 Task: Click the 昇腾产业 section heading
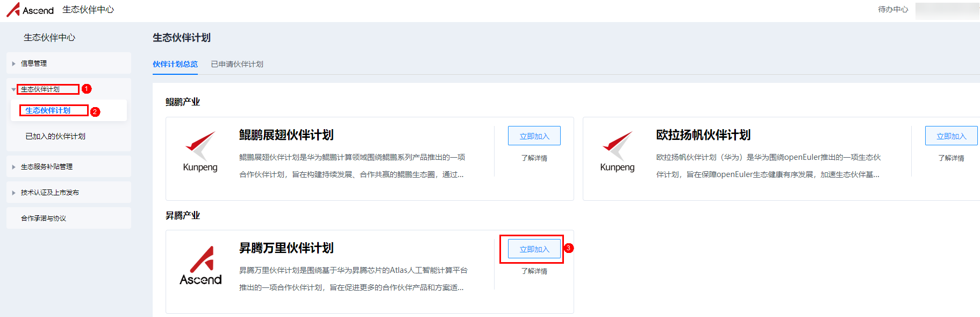point(183,215)
